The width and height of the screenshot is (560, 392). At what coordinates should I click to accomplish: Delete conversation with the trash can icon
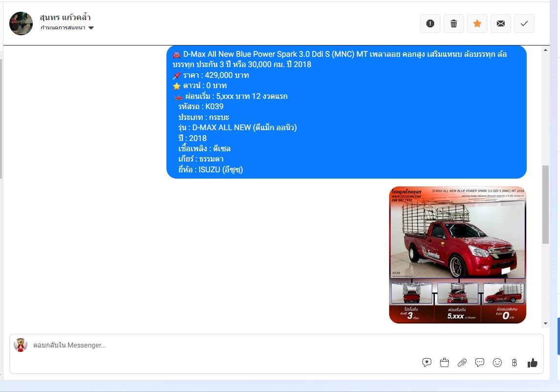point(454,23)
